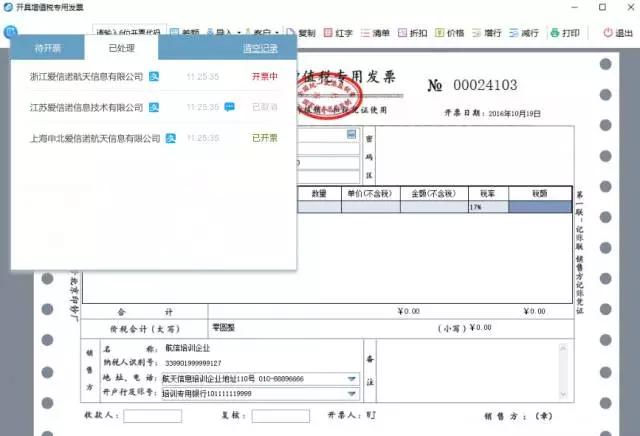Click the (小写) ¥0.00 total
640x436 pixels.
click(x=464, y=328)
